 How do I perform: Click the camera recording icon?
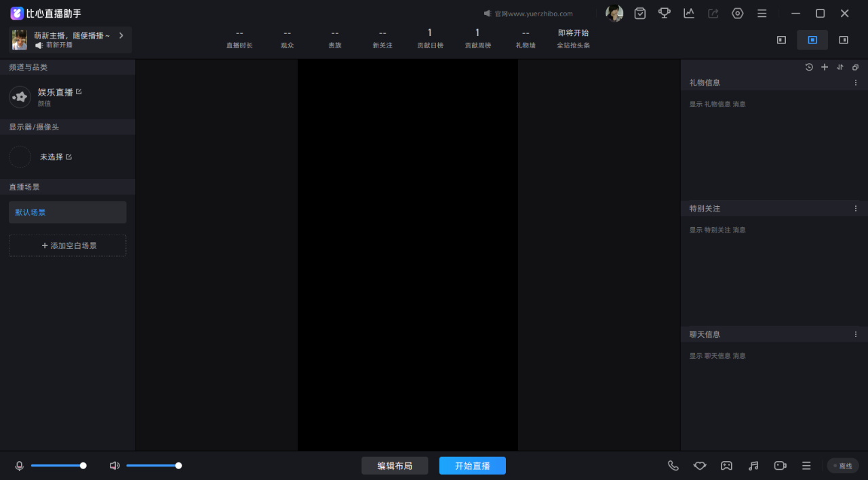coord(780,466)
